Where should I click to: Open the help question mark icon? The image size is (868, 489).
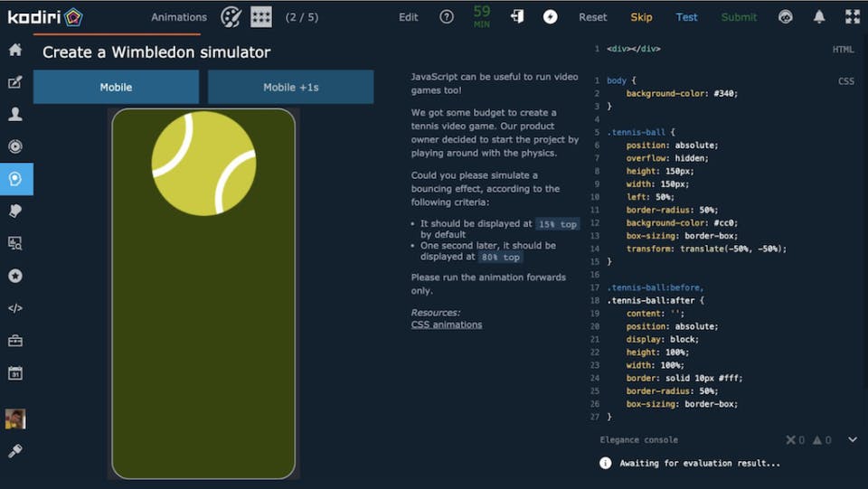(446, 17)
